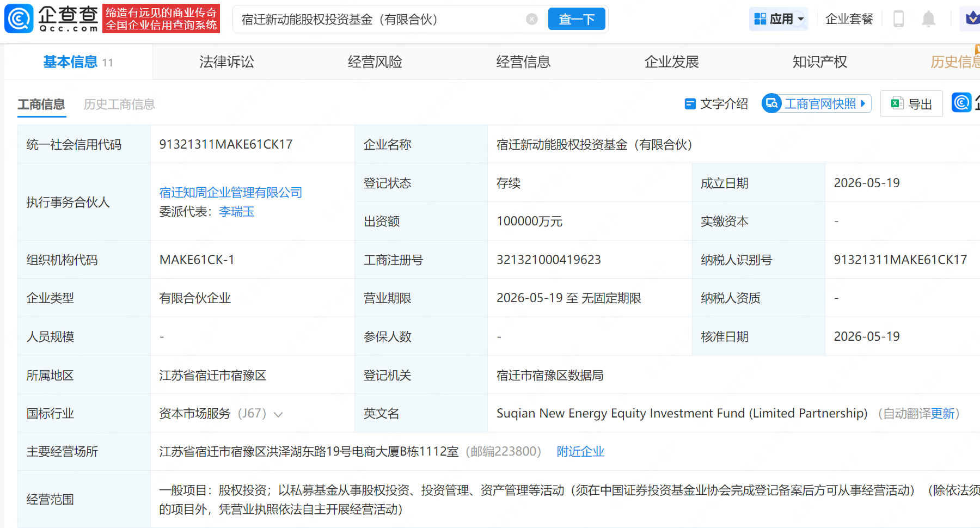The height and width of the screenshot is (528, 980).
Task: Select the 工商信息 sub-tab
Action: tap(41, 104)
